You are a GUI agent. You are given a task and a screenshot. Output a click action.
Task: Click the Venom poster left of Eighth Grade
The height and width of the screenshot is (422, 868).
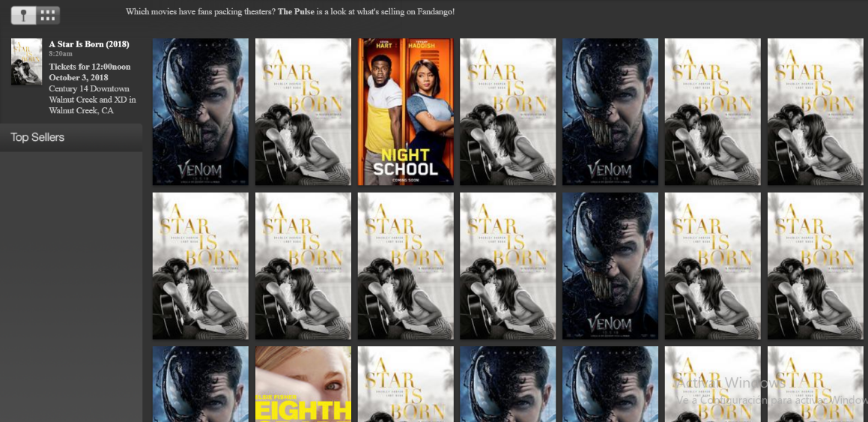tap(201, 385)
